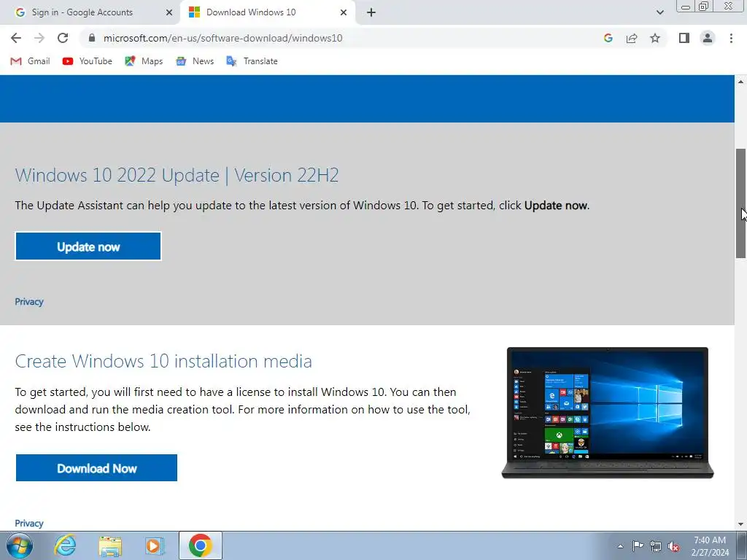This screenshot has width=747, height=560.
Task: Open Chrome's three-dot menu
Action: [731, 38]
